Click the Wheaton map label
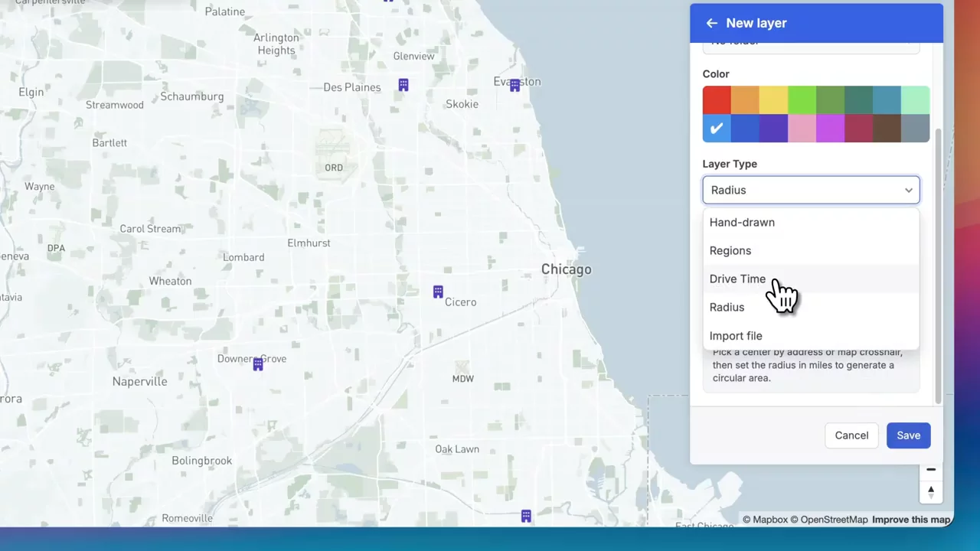This screenshot has width=980, height=551. click(x=170, y=281)
